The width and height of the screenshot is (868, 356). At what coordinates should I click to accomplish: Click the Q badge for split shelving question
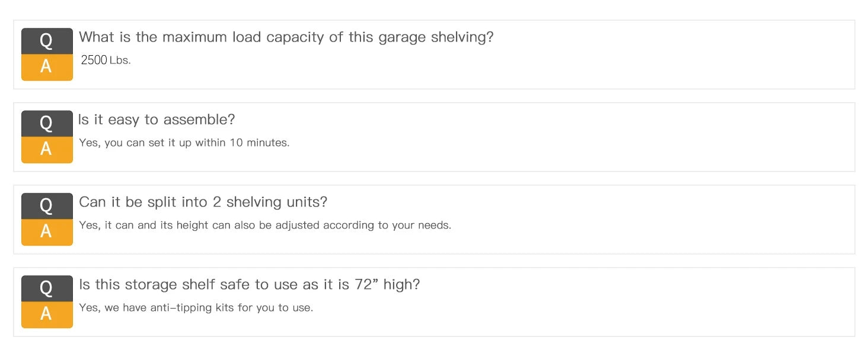tap(47, 206)
